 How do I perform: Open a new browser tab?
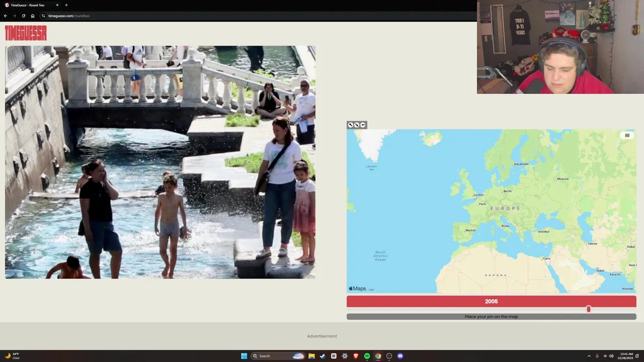point(66,5)
